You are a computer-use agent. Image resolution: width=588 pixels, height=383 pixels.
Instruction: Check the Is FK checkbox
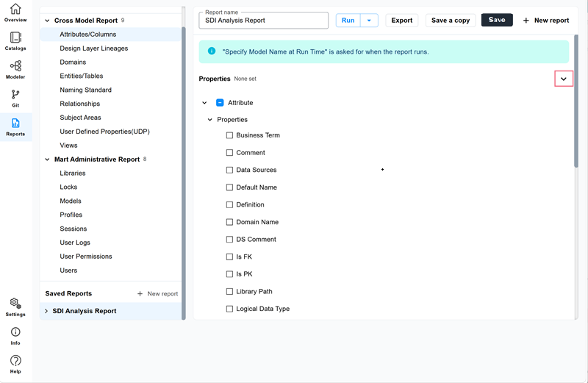(229, 257)
